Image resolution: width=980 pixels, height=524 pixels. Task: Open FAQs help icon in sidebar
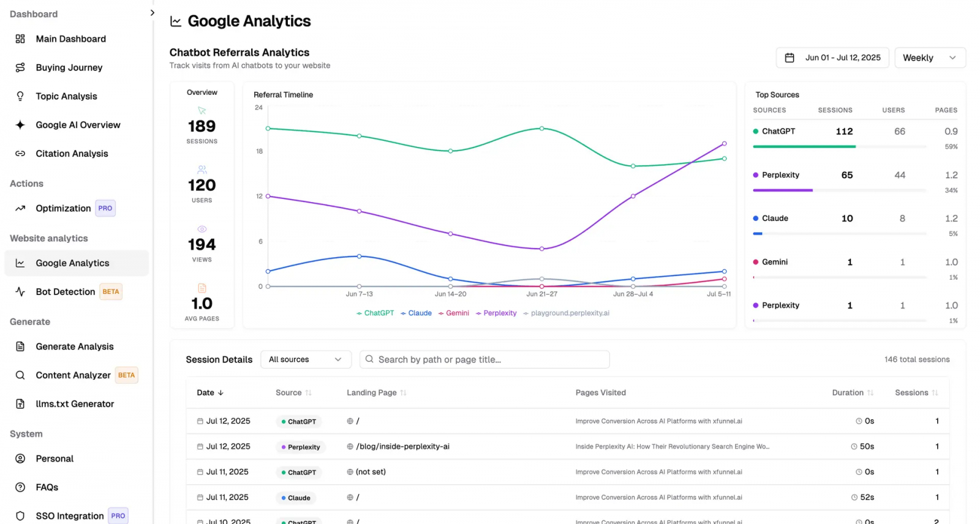coord(20,487)
